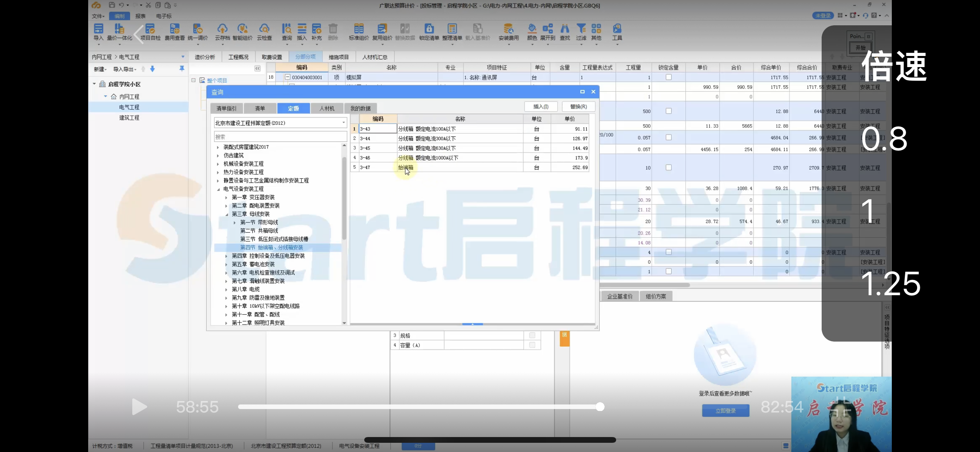Open the 组价方案 tab button
Screen dimensions: 980x452
[656, 296]
